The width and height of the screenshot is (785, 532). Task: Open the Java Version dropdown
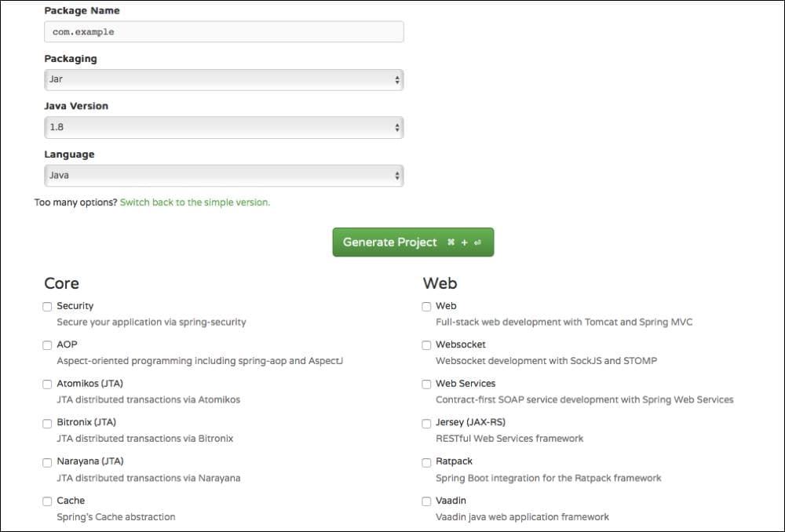click(222, 127)
